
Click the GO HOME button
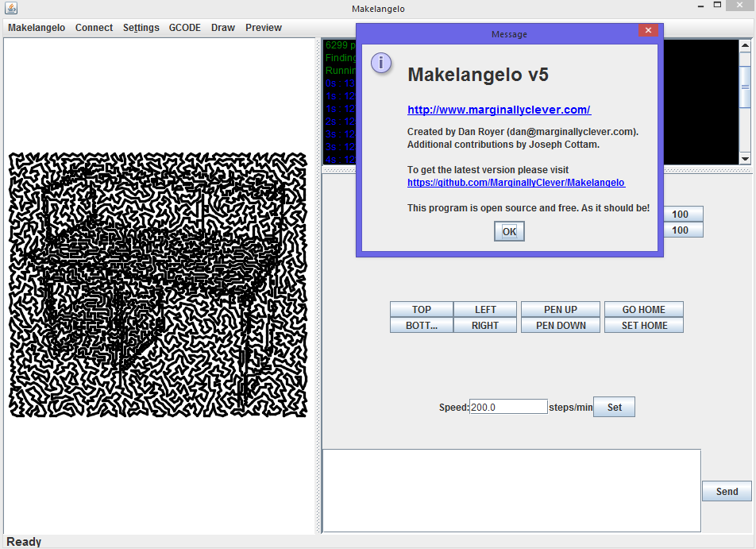point(644,309)
